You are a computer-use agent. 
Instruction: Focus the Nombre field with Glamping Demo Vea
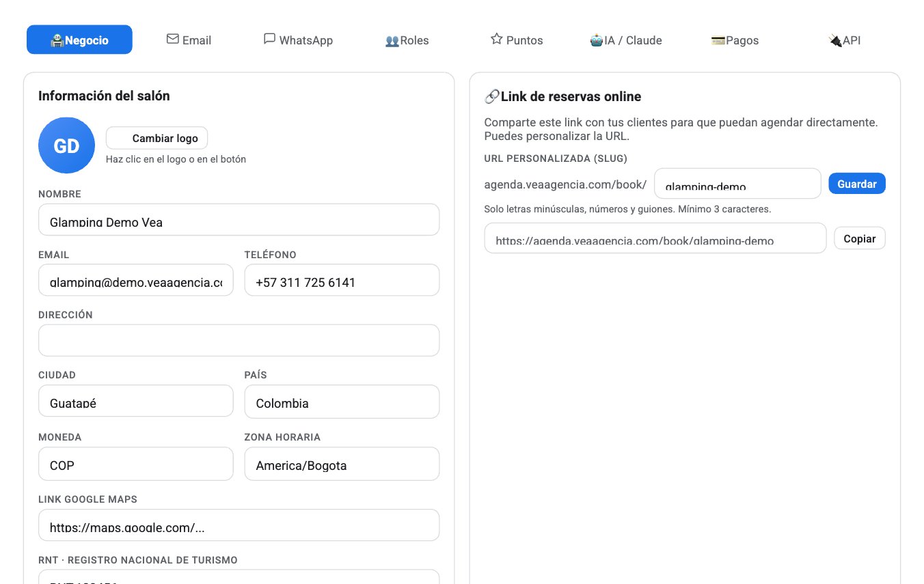[x=239, y=219]
